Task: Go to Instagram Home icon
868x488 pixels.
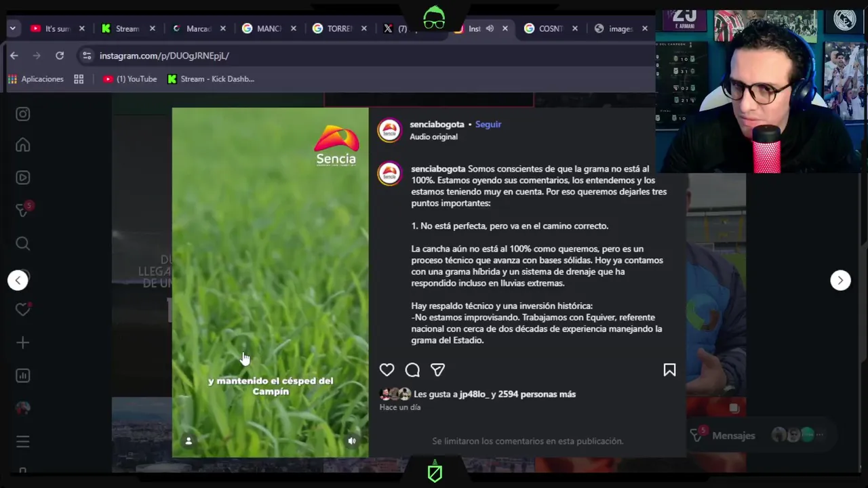Action: 22,145
